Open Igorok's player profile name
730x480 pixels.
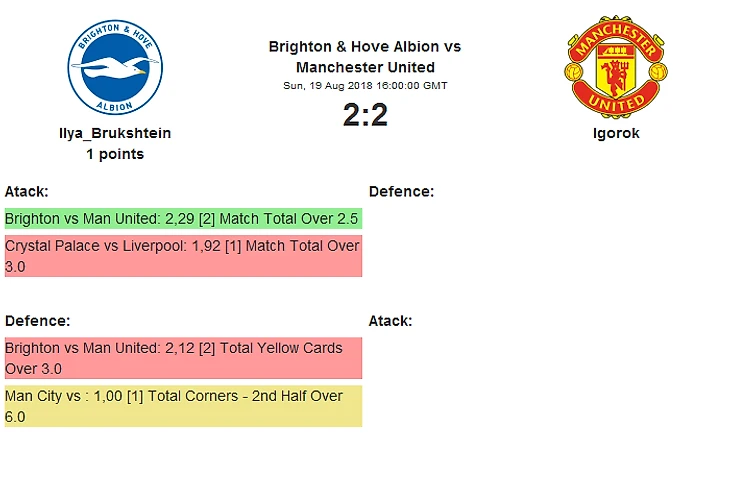pyautogui.click(x=615, y=133)
